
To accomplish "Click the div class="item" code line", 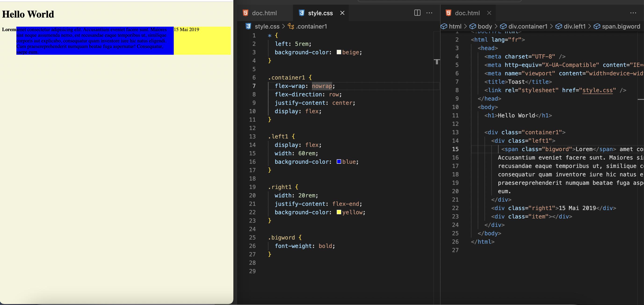I will 532,216.
